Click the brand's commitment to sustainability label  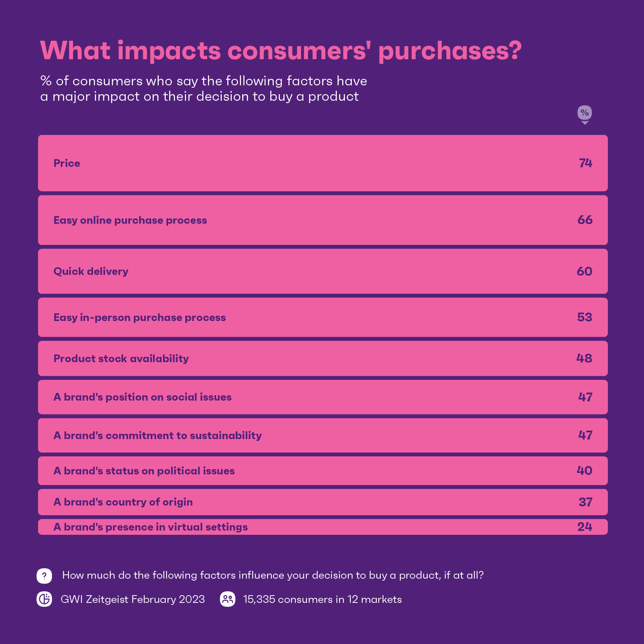157,436
